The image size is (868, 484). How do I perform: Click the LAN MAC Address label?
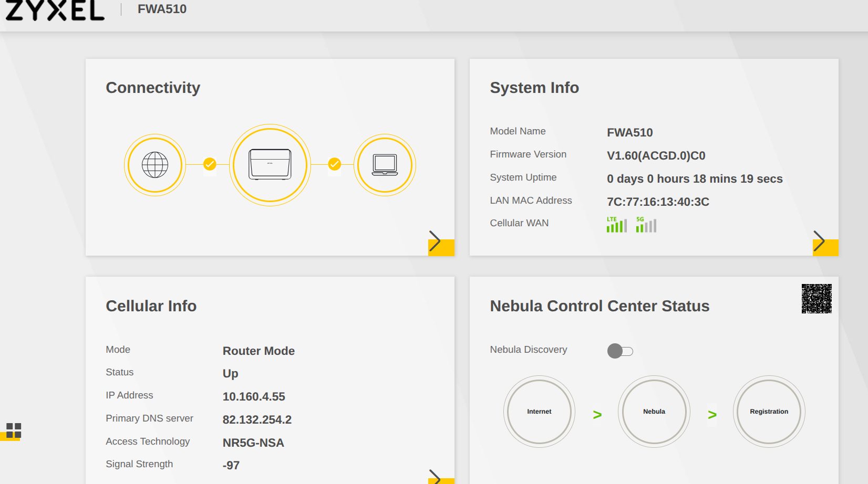[531, 201]
